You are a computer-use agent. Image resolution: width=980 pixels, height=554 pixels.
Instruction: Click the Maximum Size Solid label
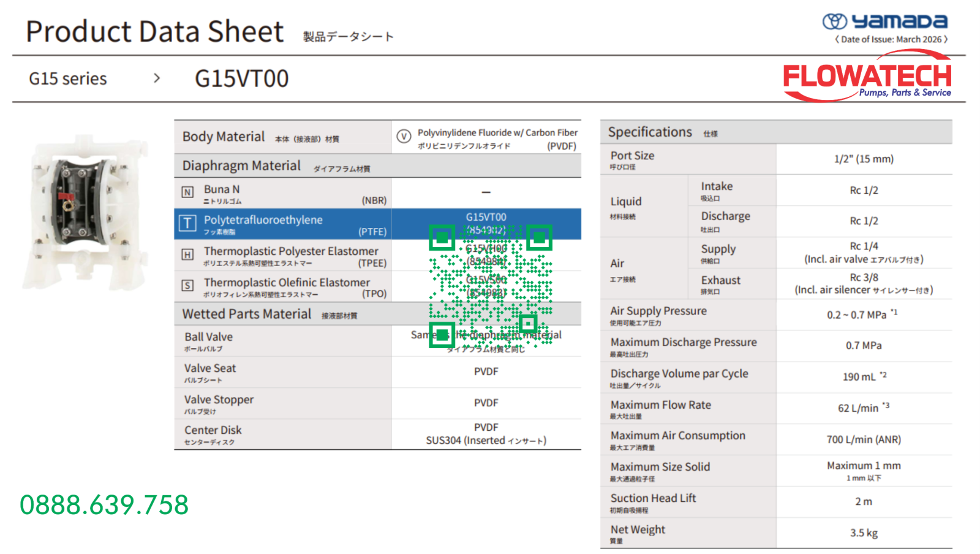tap(660, 467)
